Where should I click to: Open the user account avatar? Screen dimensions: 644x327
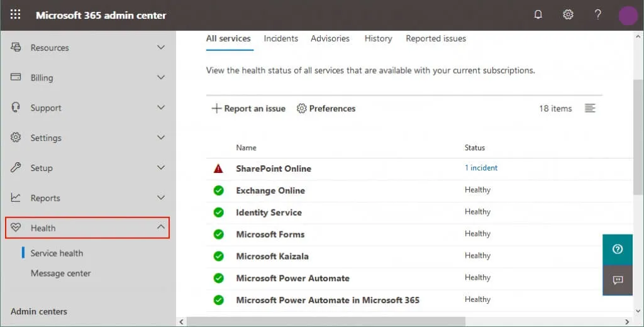pos(628,15)
